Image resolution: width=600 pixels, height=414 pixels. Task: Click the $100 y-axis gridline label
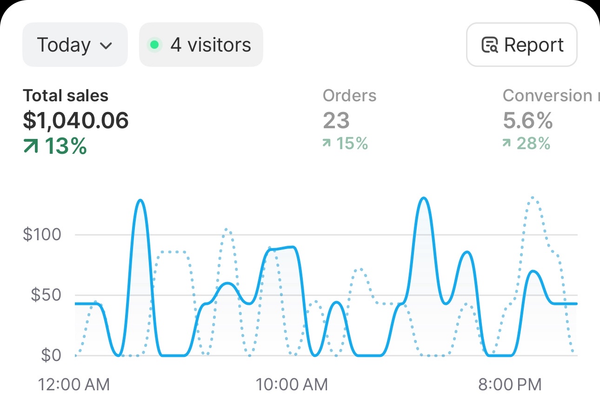coord(42,235)
